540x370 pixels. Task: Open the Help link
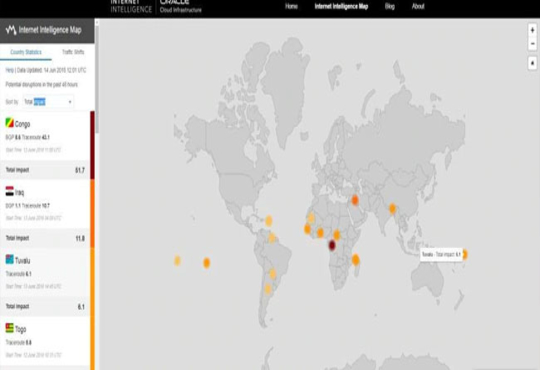coord(9,70)
